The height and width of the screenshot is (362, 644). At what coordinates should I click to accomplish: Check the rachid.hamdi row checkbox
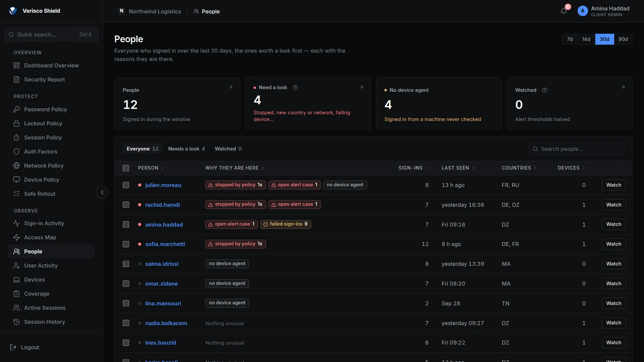tap(126, 205)
